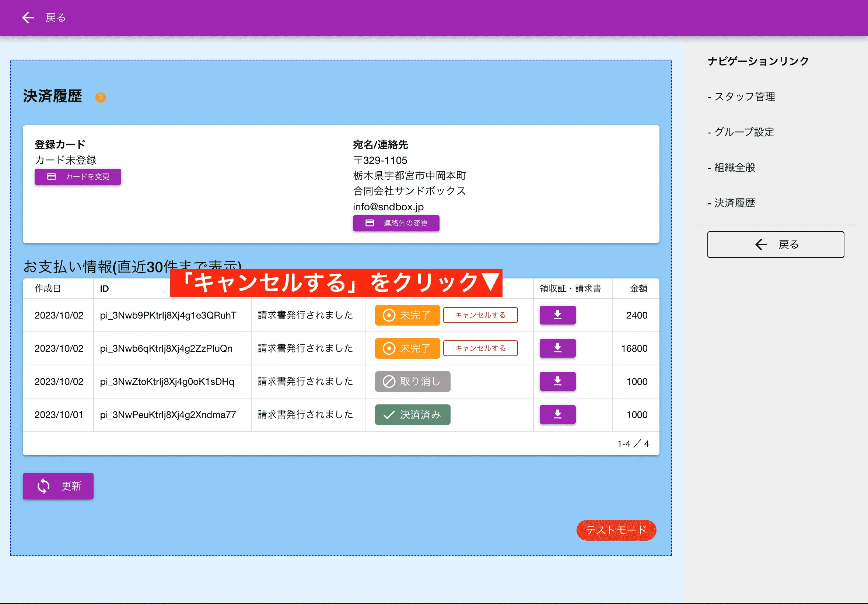Click キャンセルする on the 2400 yen payment
This screenshot has height=604, width=868.
click(x=480, y=315)
